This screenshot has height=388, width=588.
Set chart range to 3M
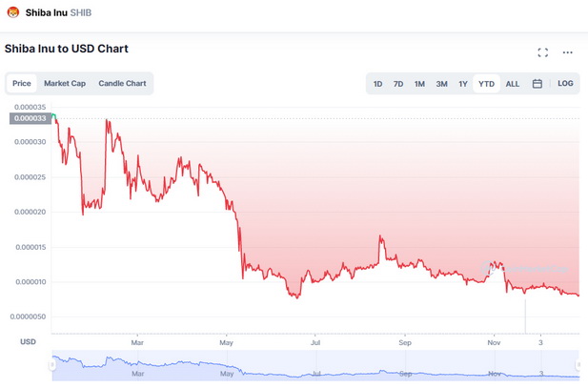pos(441,84)
